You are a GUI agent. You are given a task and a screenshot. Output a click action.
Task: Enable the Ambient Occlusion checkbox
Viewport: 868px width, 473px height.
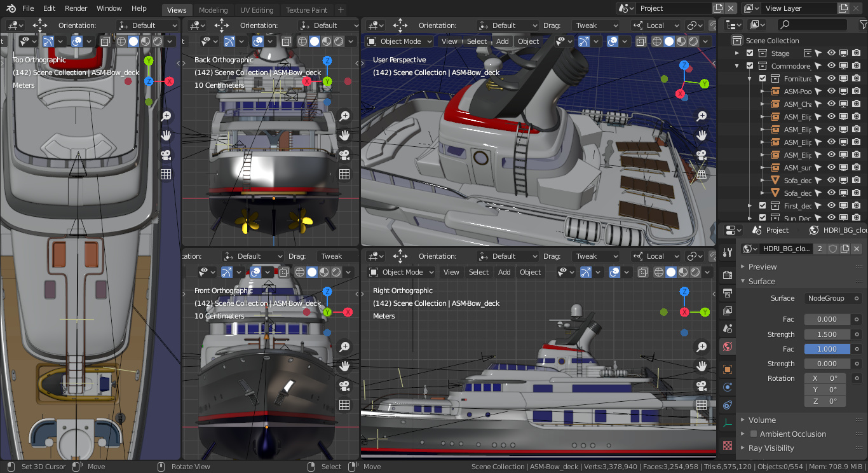click(x=752, y=434)
